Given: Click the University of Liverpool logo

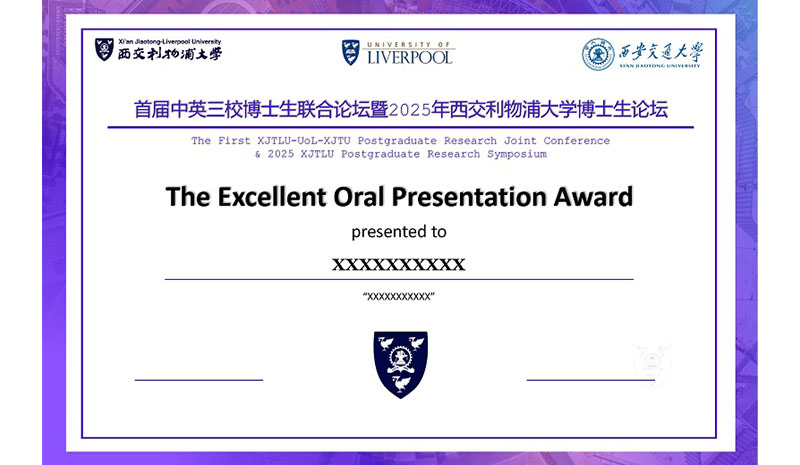Looking at the screenshot, I should [x=397, y=53].
